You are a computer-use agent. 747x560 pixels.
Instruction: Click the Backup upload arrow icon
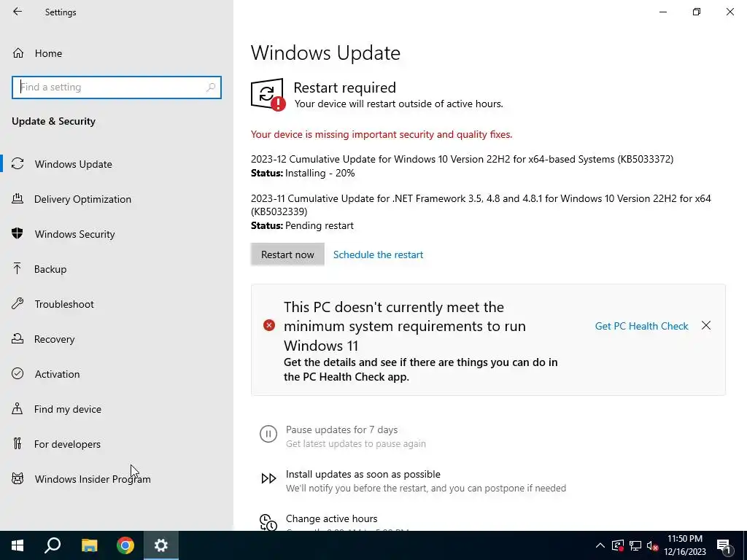(18, 269)
